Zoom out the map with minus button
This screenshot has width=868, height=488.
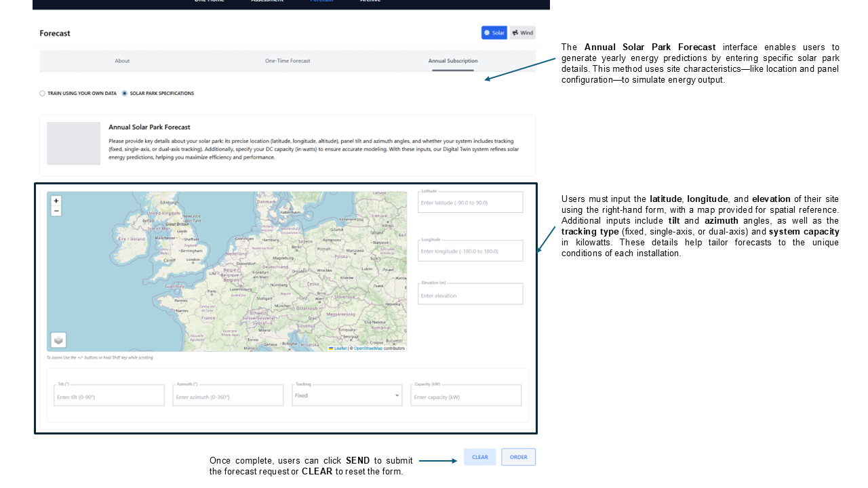tap(56, 211)
